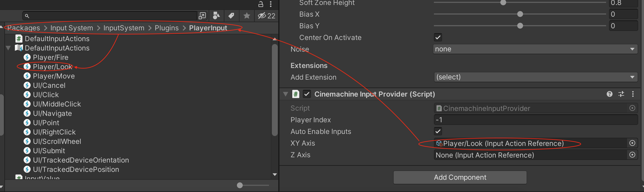Click Z Axis object picker circle

coord(632,155)
